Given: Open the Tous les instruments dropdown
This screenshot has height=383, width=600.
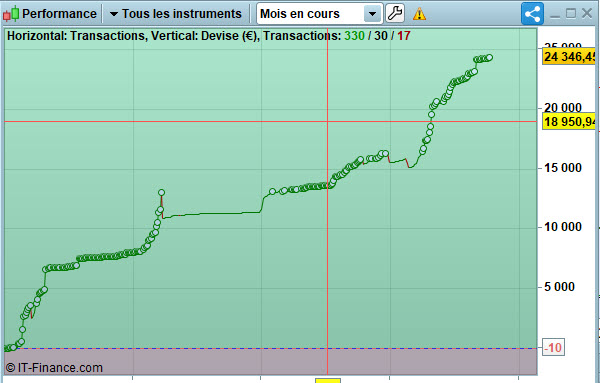Looking at the screenshot, I should [x=176, y=14].
